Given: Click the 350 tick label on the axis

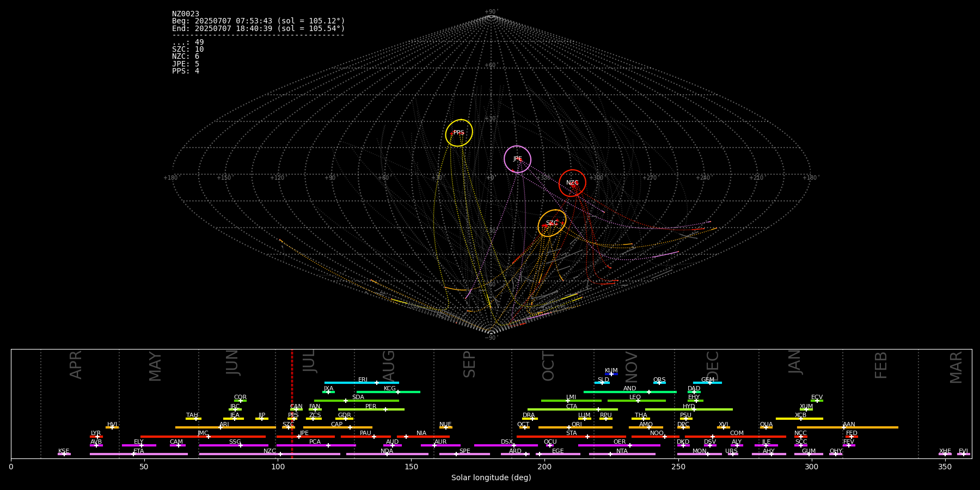Looking at the screenshot, I should (945, 467).
